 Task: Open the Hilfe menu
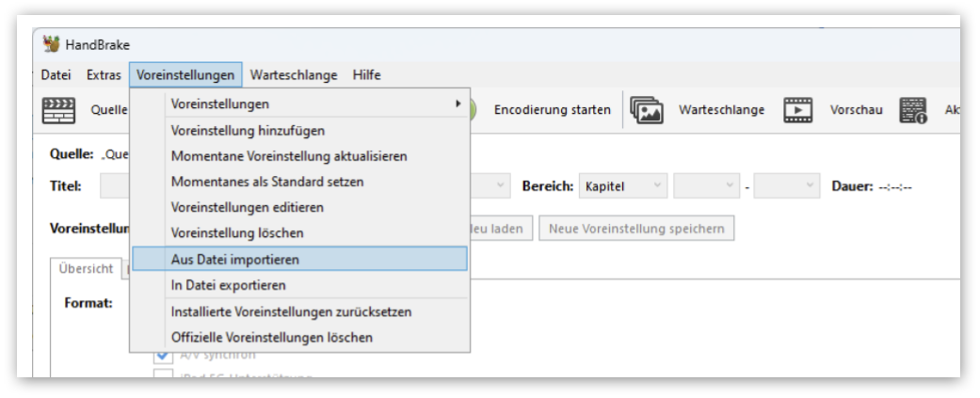click(366, 75)
